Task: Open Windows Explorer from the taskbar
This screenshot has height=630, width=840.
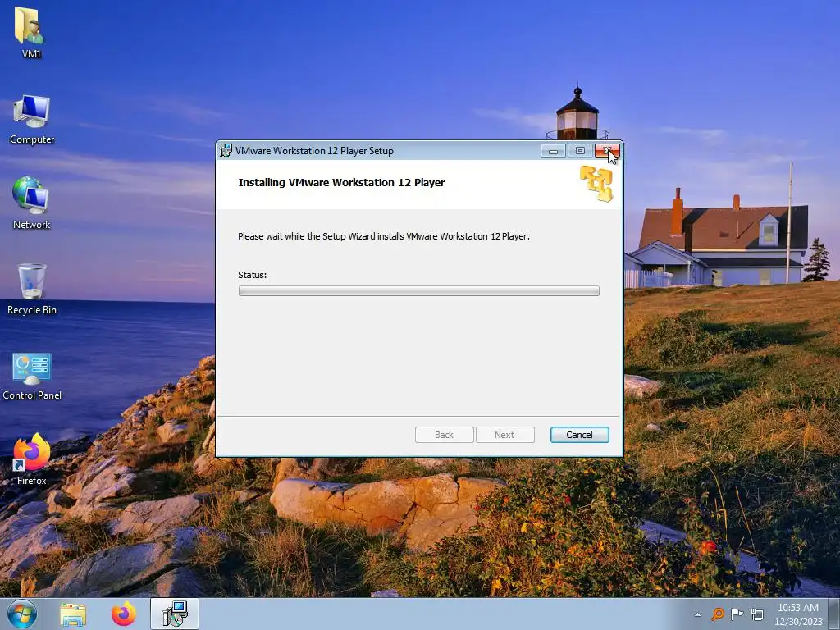Action: pos(73,614)
